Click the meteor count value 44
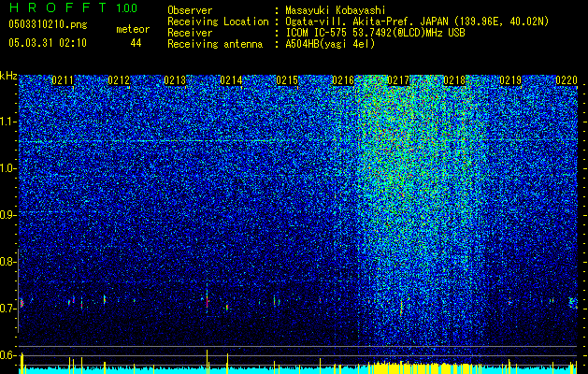The height and width of the screenshot is (374, 588). click(x=136, y=43)
